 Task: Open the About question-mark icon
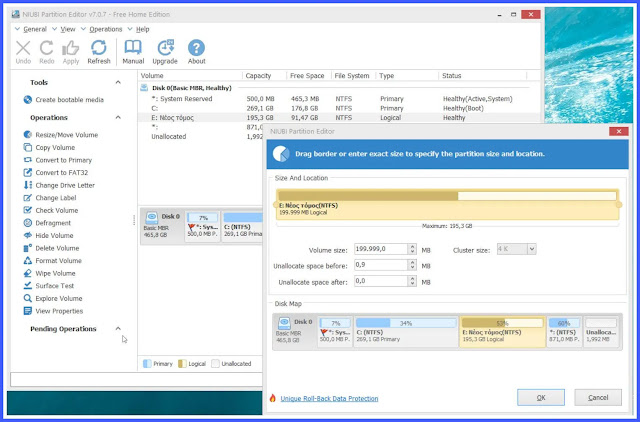[196, 48]
